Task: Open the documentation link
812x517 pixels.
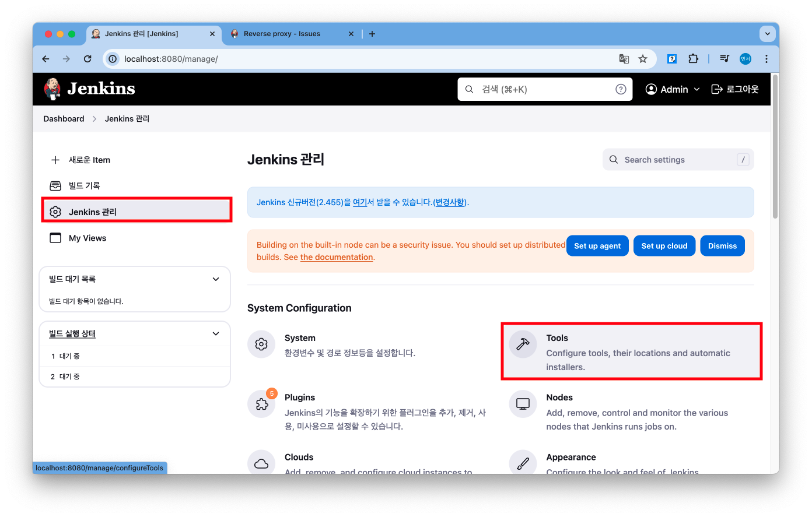Action: [x=337, y=257]
